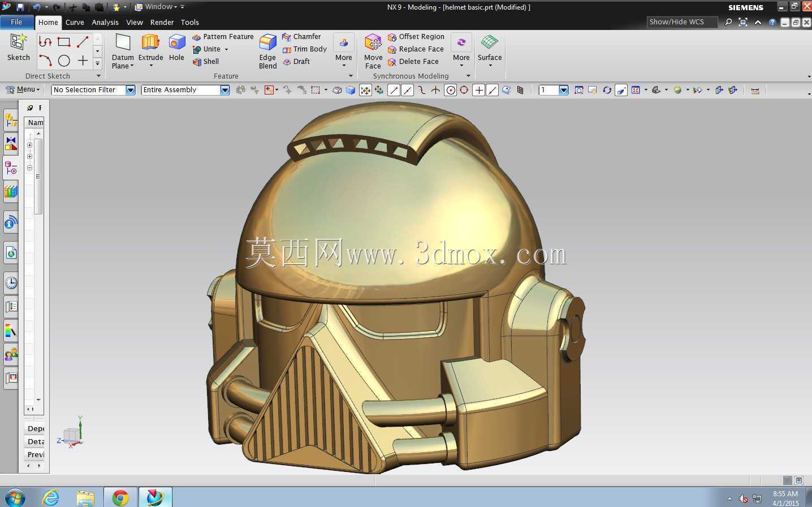The image size is (812, 507).
Task: Select the Chamfer command
Action: [301, 37]
